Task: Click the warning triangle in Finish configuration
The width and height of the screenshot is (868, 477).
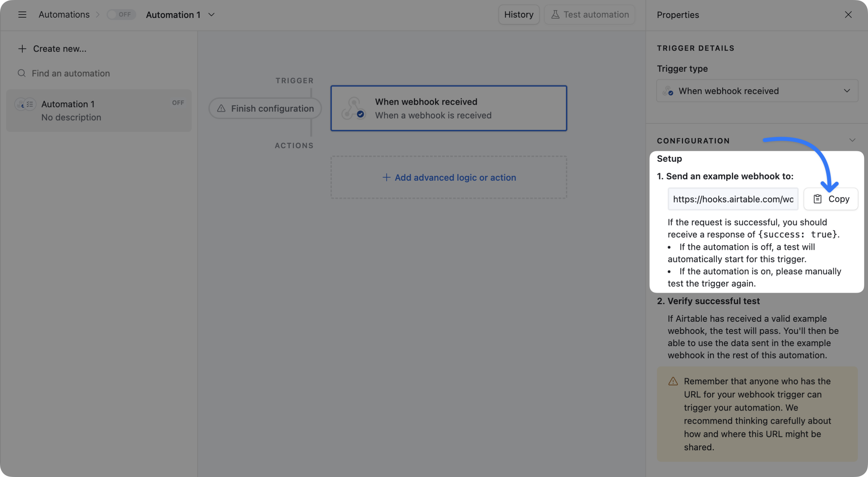Action: [x=221, y=108]
